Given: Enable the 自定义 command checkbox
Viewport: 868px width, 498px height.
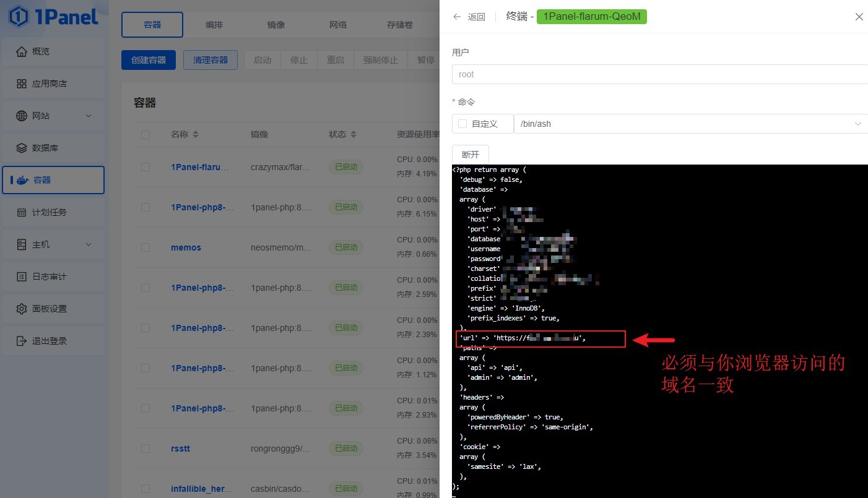Looking at the screenshot, I should 462,124.
